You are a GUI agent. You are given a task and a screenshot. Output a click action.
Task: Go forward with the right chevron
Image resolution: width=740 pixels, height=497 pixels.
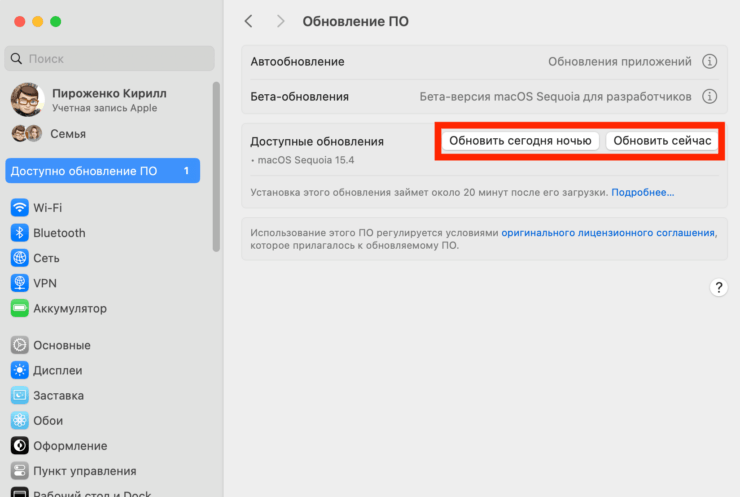[x=280, y=21]
